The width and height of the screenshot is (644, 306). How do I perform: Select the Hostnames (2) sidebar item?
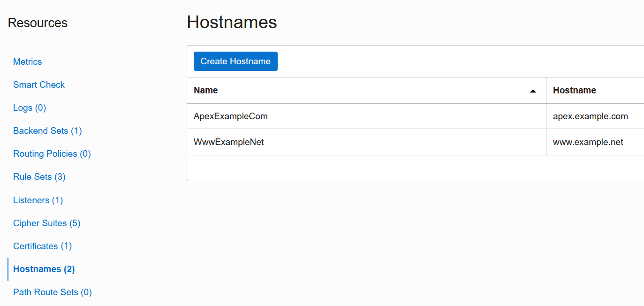tap(44, 269)
